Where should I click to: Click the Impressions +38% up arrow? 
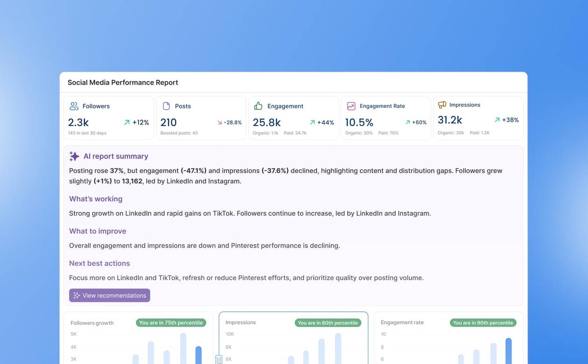click(x=497, y=120)
